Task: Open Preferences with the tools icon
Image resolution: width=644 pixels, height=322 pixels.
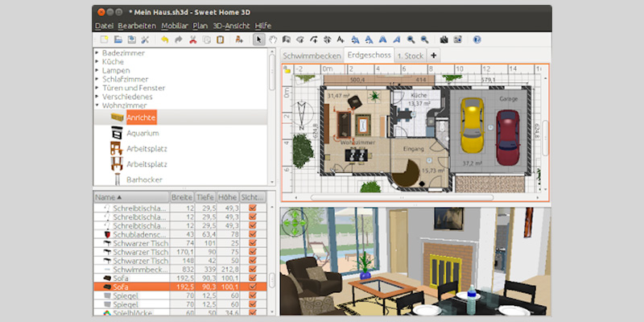Action: coord(145,39)
